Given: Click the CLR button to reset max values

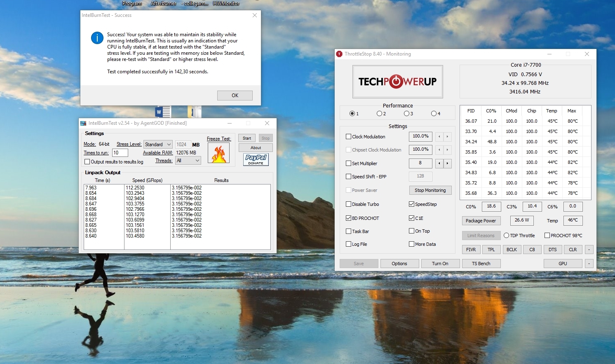Looking at the screenshot, I should [x=573, y=250].
